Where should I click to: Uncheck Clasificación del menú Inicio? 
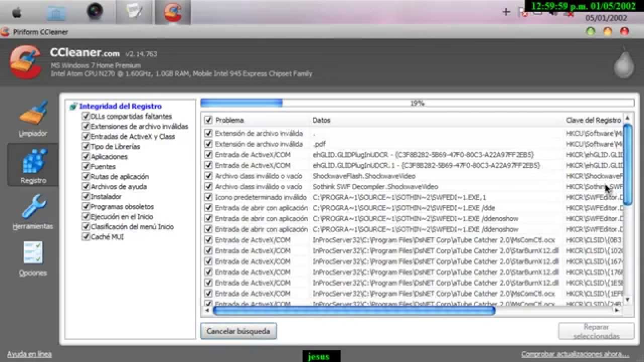click(x=86, y=227)
